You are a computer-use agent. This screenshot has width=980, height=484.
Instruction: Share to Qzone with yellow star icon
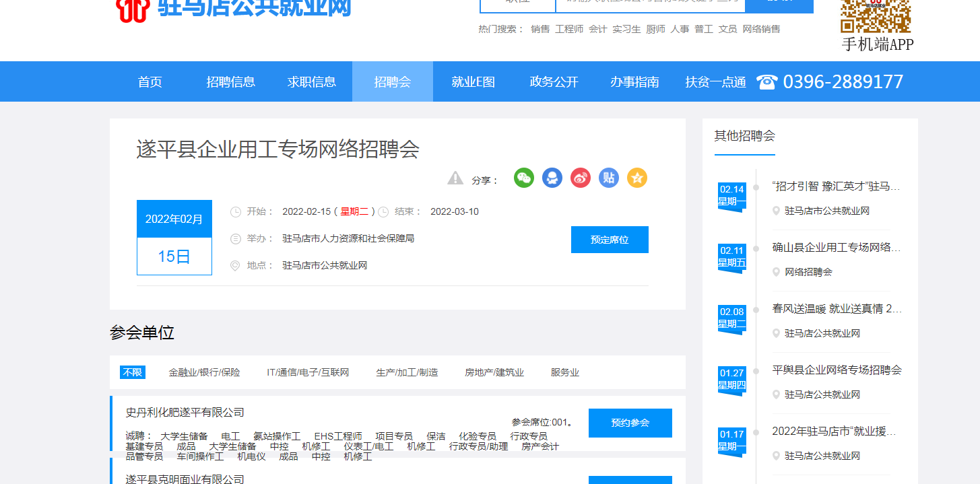click(x=637, y=178)
